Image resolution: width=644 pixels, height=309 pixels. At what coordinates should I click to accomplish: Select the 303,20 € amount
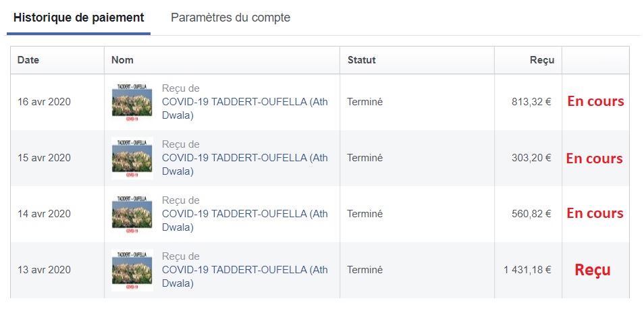(531, 158)
